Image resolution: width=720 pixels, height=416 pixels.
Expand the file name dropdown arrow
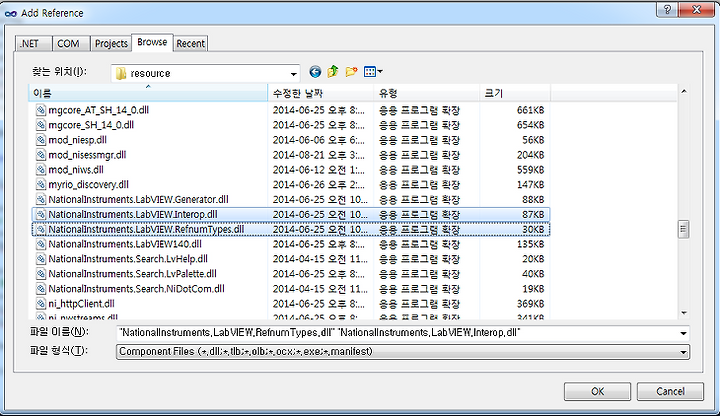pos(683,333)
